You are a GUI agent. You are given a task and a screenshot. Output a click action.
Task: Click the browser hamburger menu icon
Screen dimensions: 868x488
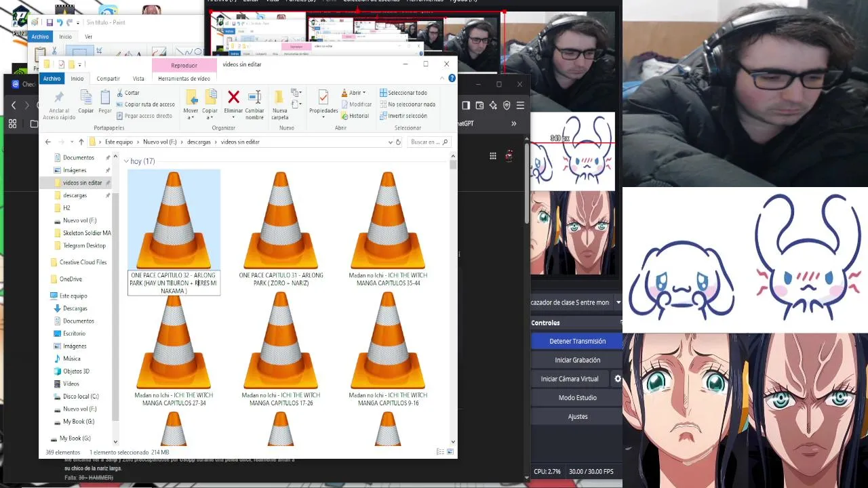click(x=520, y=105)
